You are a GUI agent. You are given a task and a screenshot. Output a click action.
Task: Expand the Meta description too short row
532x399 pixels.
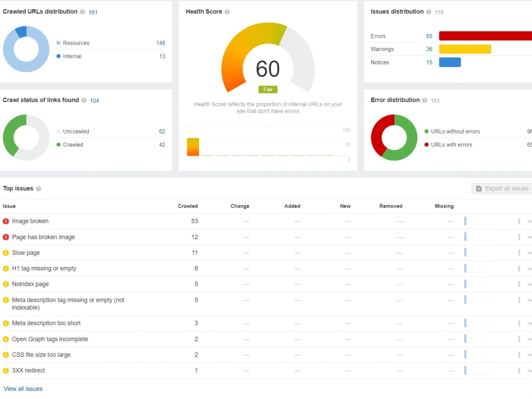[529, 323]
